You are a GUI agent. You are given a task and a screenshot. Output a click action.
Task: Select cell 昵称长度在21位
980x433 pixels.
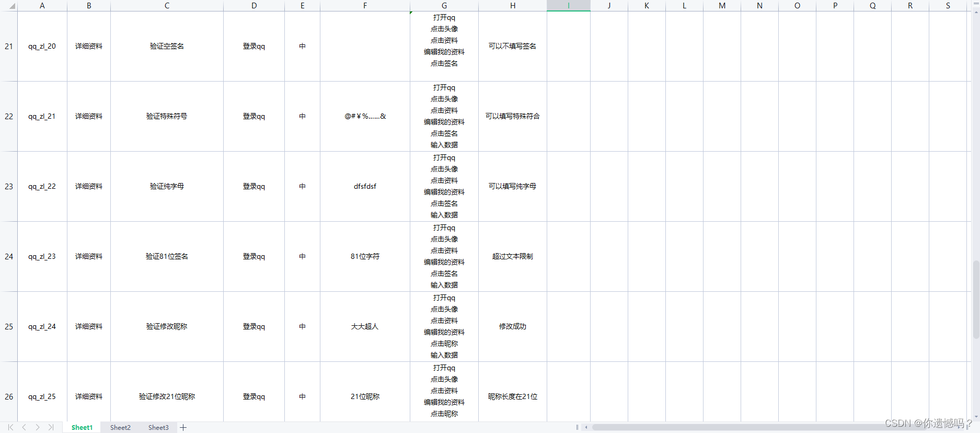(x=513, y=392)
